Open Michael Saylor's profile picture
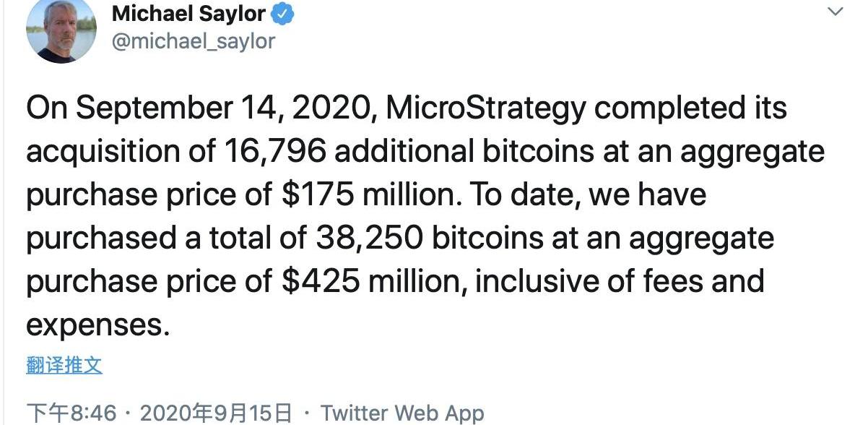 [61, 31]
